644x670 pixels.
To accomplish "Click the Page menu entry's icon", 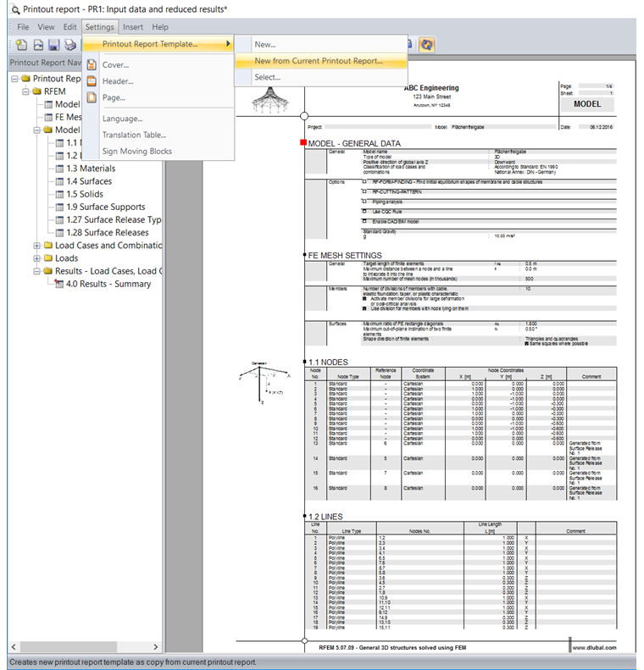I will click(92, 97).
